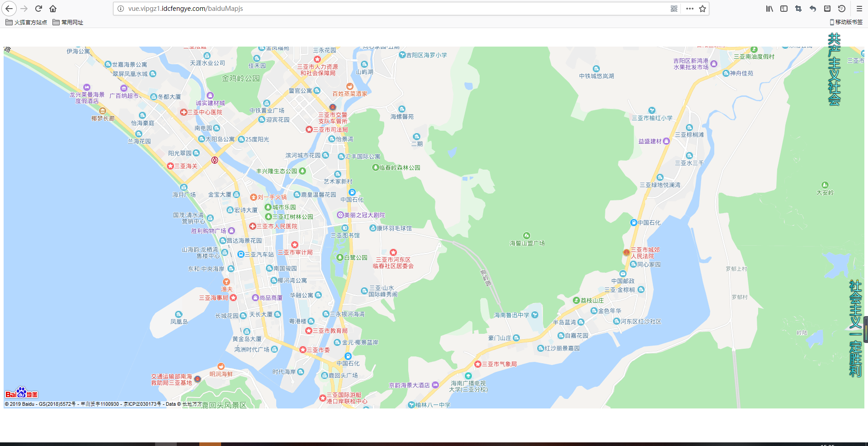Toggle the character encoding icon
The image size is (868, 446).
pyautogui.click(x=827, y=8)
